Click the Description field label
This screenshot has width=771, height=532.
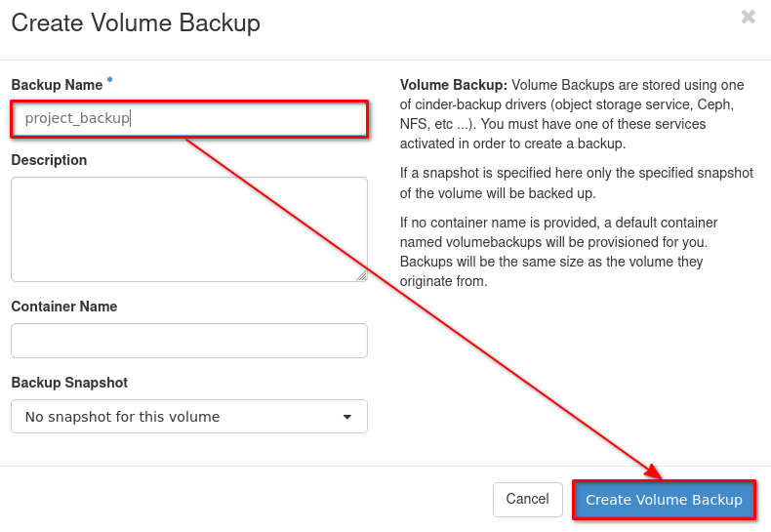point(49,160)
